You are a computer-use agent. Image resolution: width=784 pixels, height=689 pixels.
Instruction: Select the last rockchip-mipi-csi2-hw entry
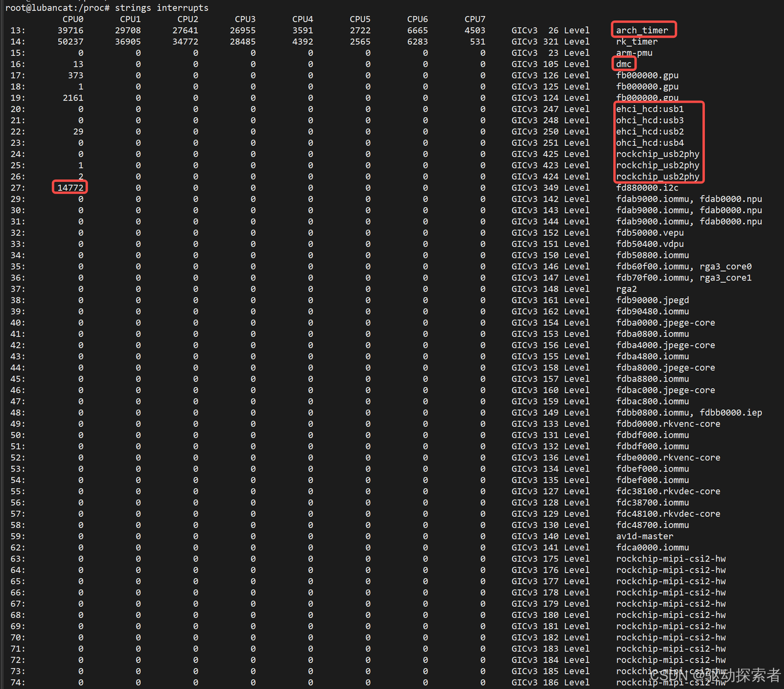point(671,682)
